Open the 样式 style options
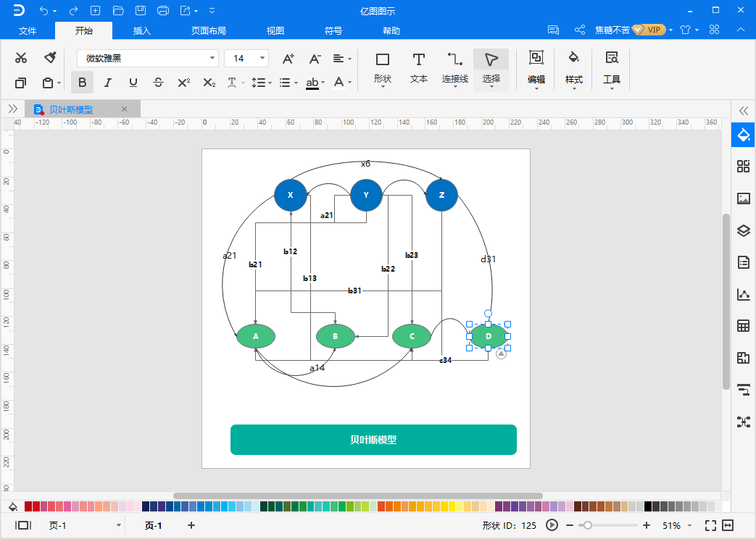Viewport: 756px width, 539px height. coord(574,68)
